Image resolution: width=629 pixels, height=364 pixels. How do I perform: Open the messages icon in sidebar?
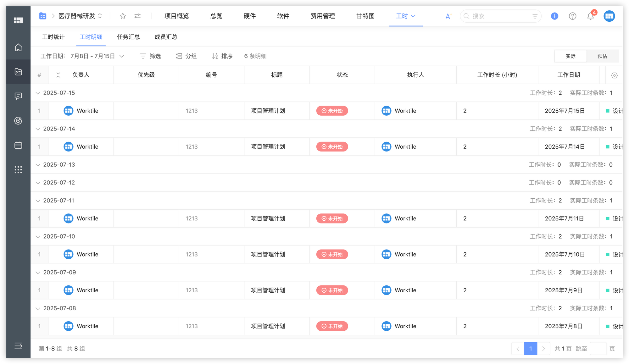pos(18,96)
